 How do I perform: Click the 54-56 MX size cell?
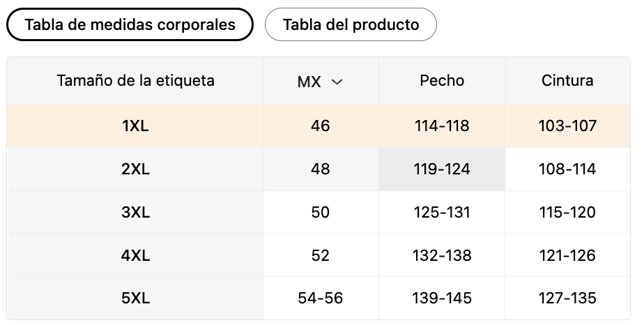[321, 298]
